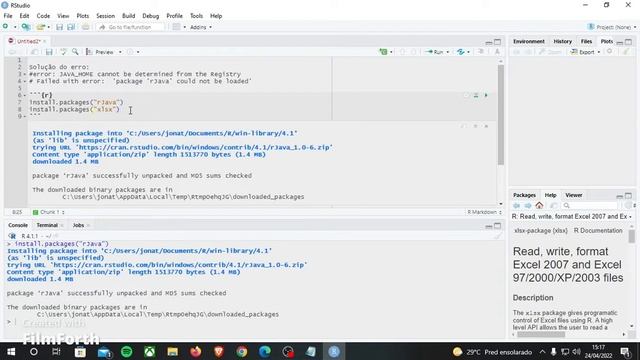Open find and replace magnifier in editor
The width and height of the screenshot is (640, 360).
pyautogui.click(x=75, y=52)
